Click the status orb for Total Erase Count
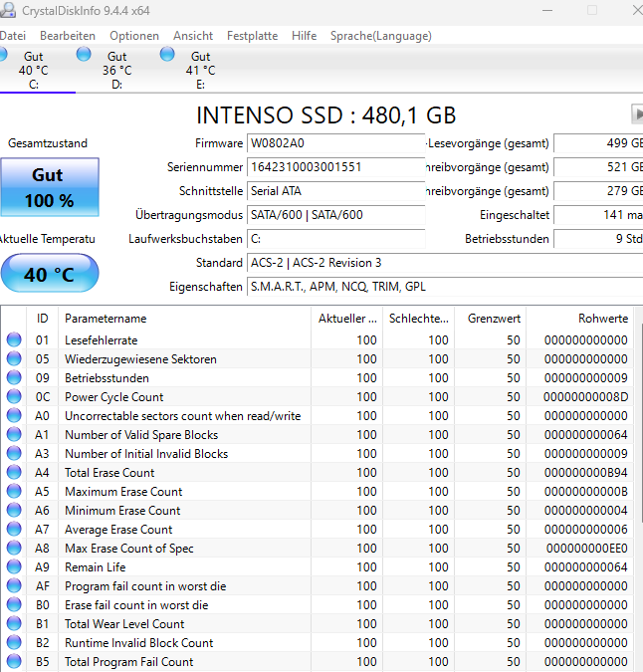Viewport: 643px width, 672px height. point(14,473)
